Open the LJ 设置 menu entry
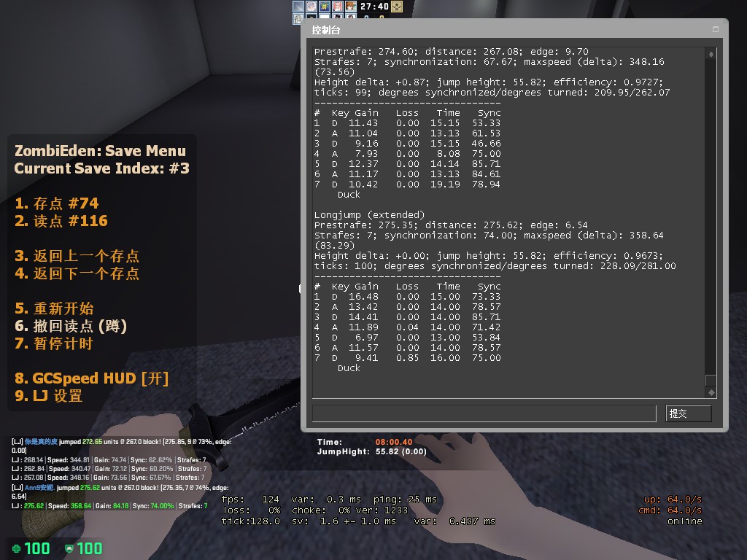This screenshot has height=560, width=747. click(x=49, y=396)
